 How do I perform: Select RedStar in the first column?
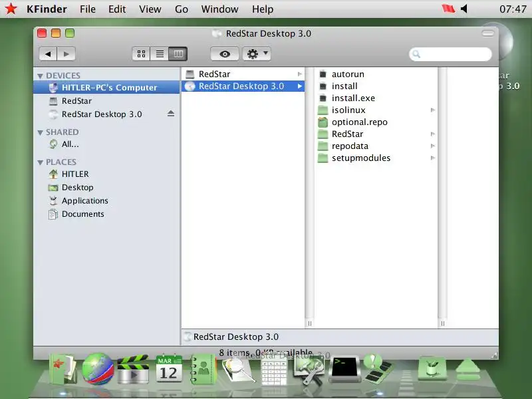tap(243, 74)
